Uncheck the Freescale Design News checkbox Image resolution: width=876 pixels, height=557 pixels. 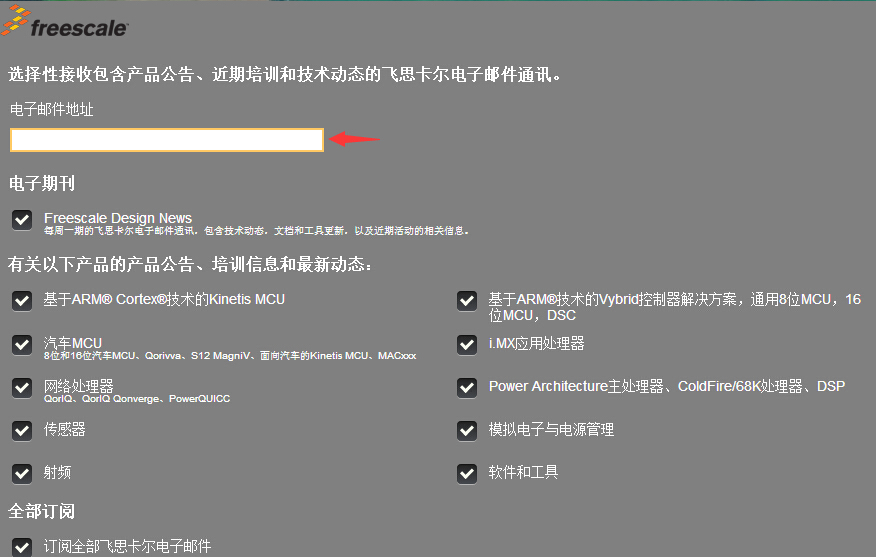22,220
